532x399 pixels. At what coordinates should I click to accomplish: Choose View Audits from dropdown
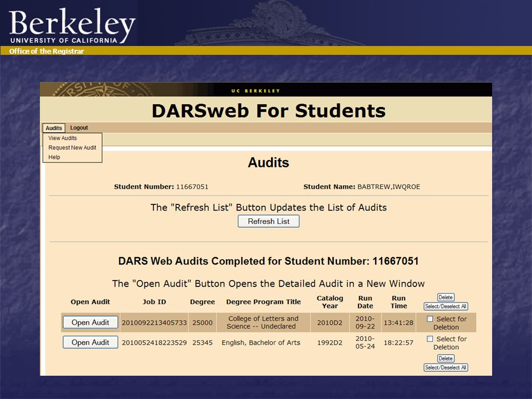click(63, 138)
